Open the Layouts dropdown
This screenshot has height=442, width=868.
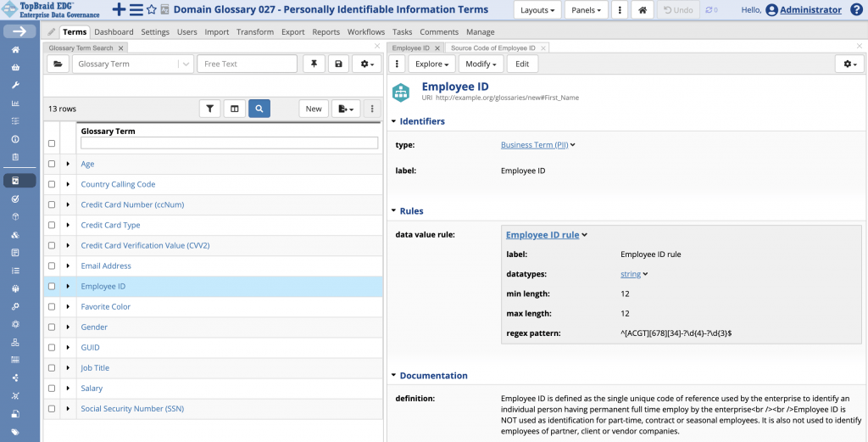[537, 10]
